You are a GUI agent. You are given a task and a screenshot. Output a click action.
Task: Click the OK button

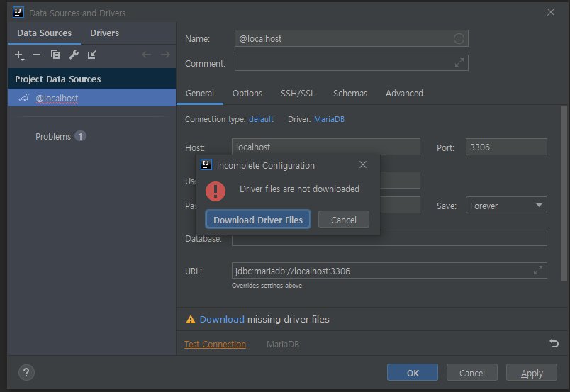click(413, 373)
